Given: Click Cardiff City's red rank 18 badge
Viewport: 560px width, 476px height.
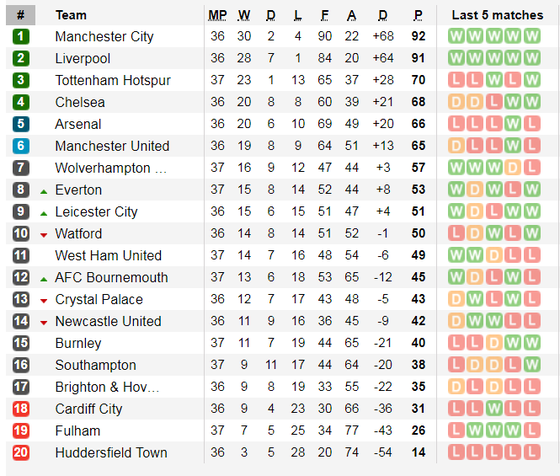Looking at the screenshot, I should click(x=21, y=409).
